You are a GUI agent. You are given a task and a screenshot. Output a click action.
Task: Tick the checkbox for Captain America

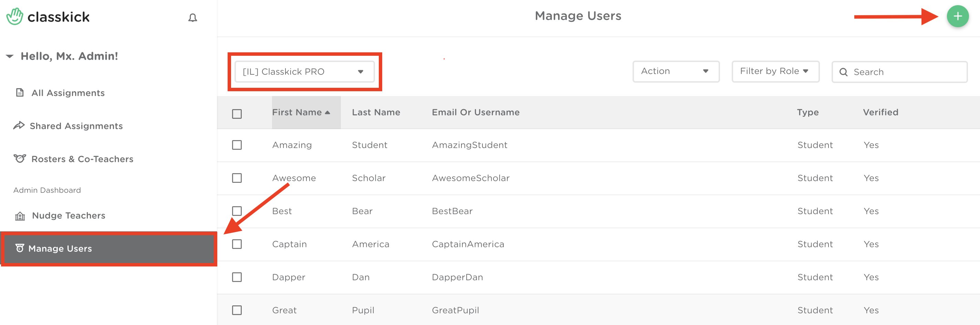237,244
